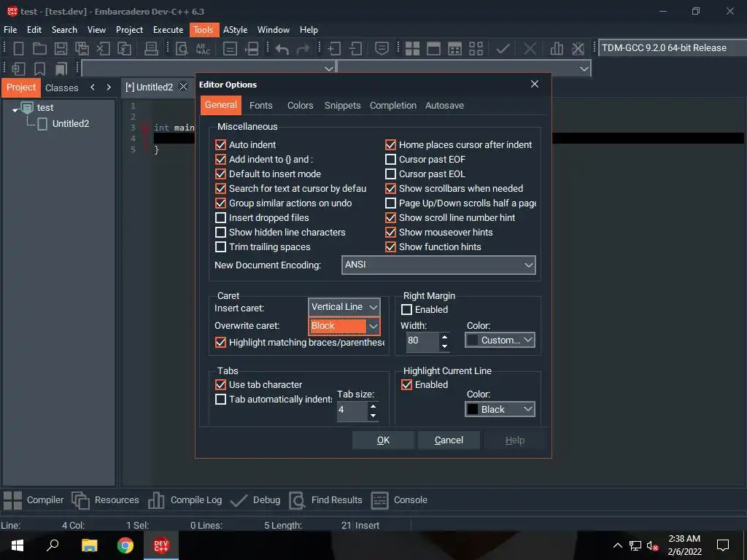Click the Profile bar chart toolbar icon
The height and width of the screenshot is (560, 747).
pos(557,49)
